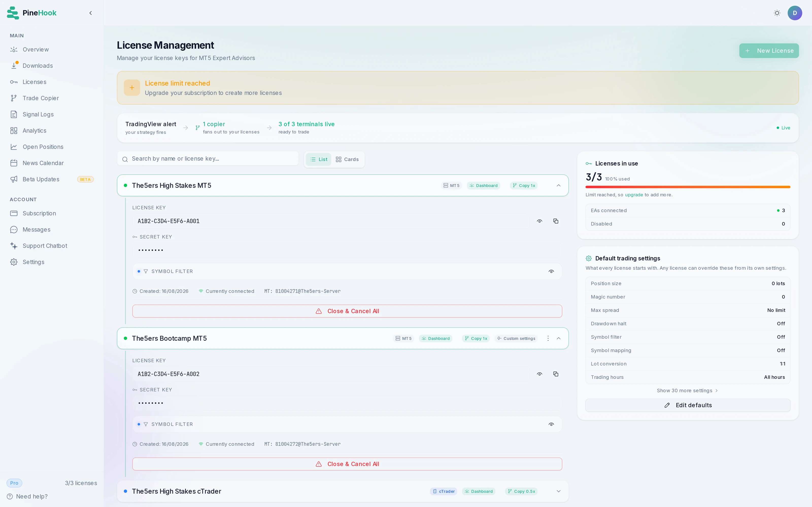Viewport: 812px width, 507px height.
Task: Copy the A1B2-C3D4-E5F6-A002 license key
Action: [556, 374]
